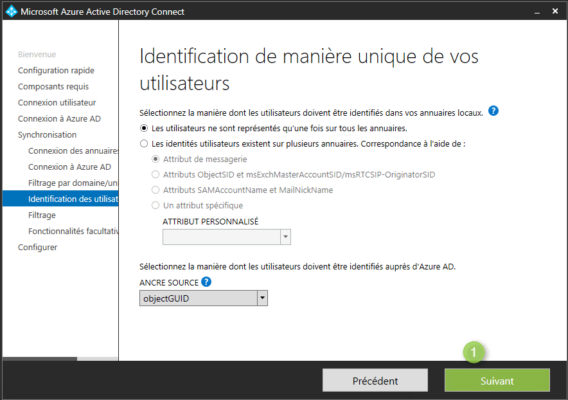Image resolution: width=568 pixels, height=400 pixels.
Task: Click the Précédent button
Action: pyautogui.click(x=375, y=380)
